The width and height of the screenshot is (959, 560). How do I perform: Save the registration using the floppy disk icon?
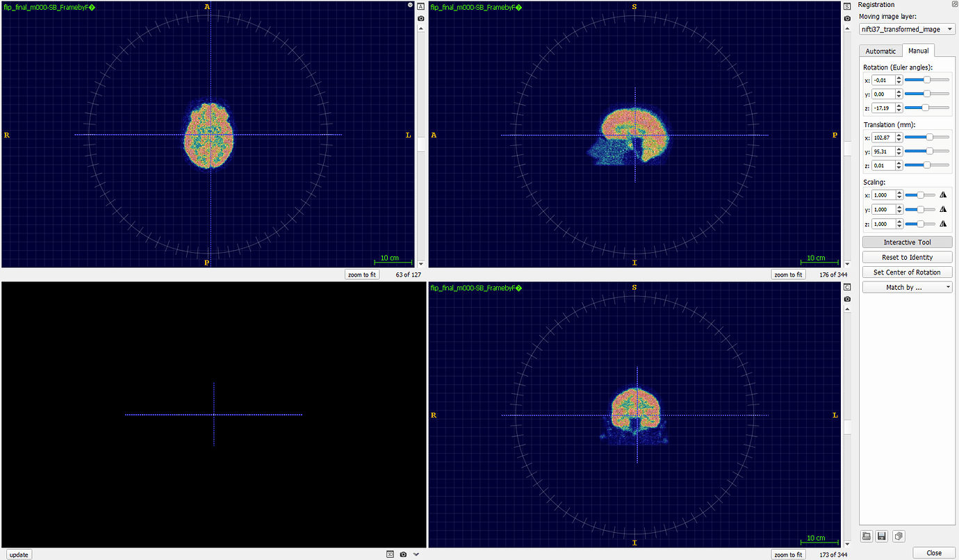point(881,536)
